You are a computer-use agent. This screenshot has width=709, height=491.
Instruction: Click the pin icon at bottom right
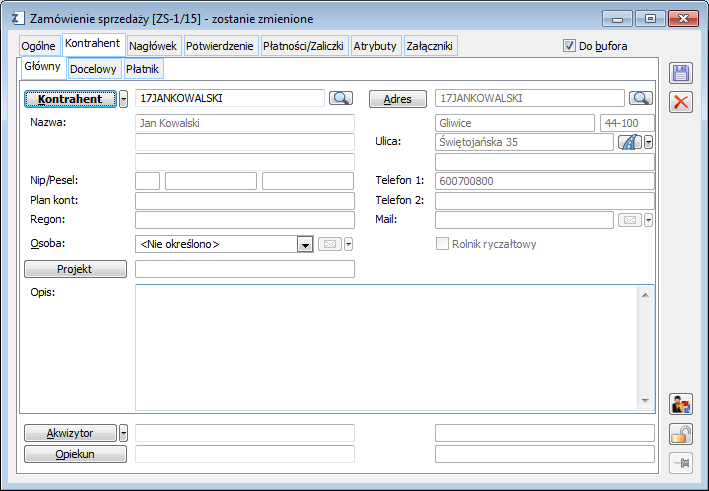click(x=681, y=463)
